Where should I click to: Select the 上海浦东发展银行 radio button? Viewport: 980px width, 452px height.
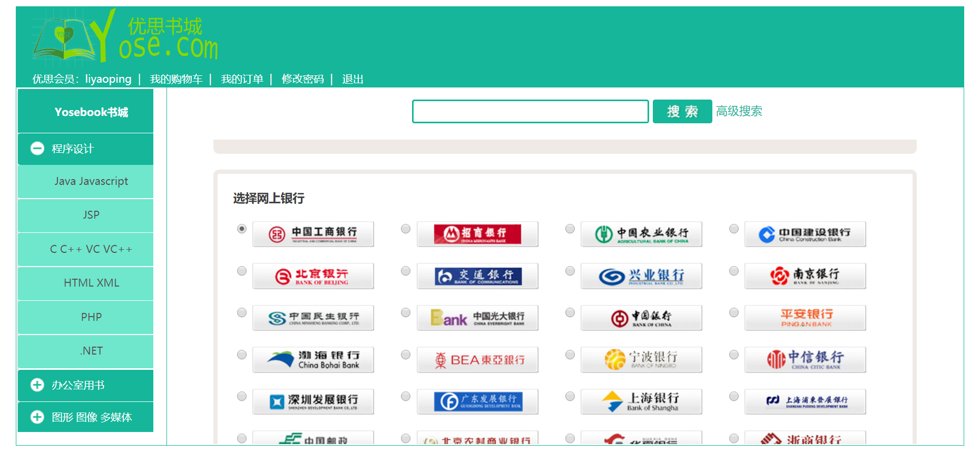point(734,396)
